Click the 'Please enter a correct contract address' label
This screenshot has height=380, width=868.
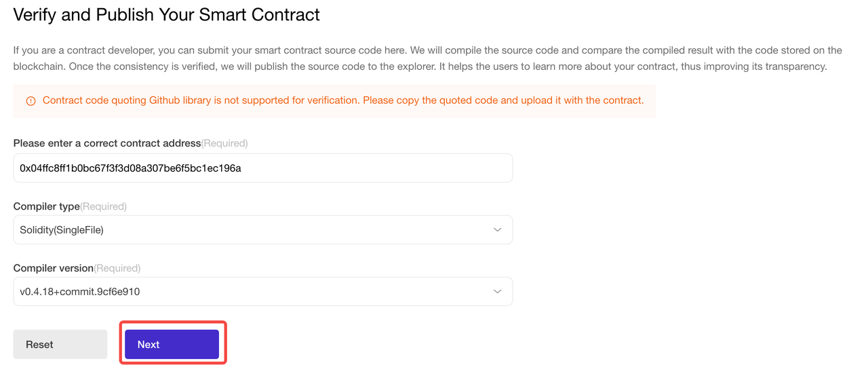107,143
